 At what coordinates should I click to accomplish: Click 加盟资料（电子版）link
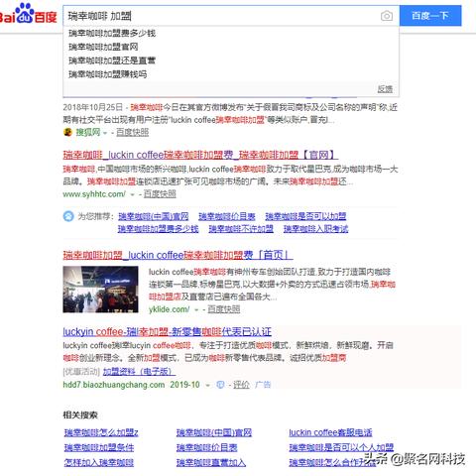coord(139,372)
